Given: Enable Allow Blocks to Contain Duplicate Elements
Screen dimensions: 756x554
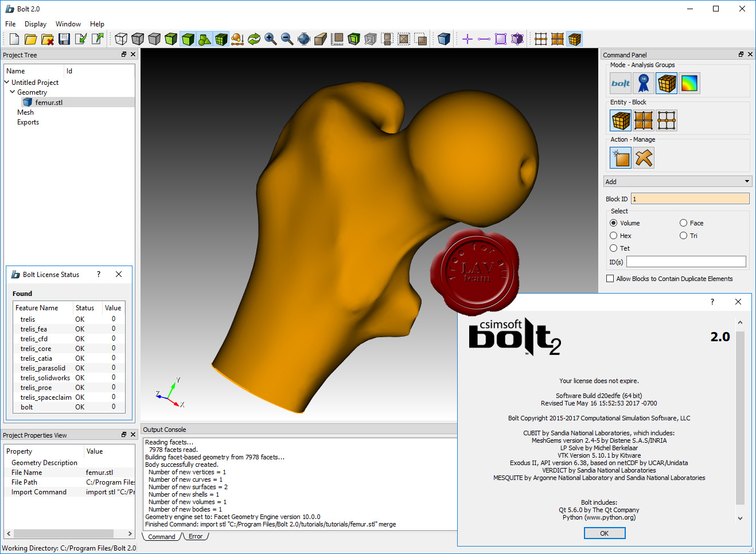Looking at the screenshot, I should (610, 279).
